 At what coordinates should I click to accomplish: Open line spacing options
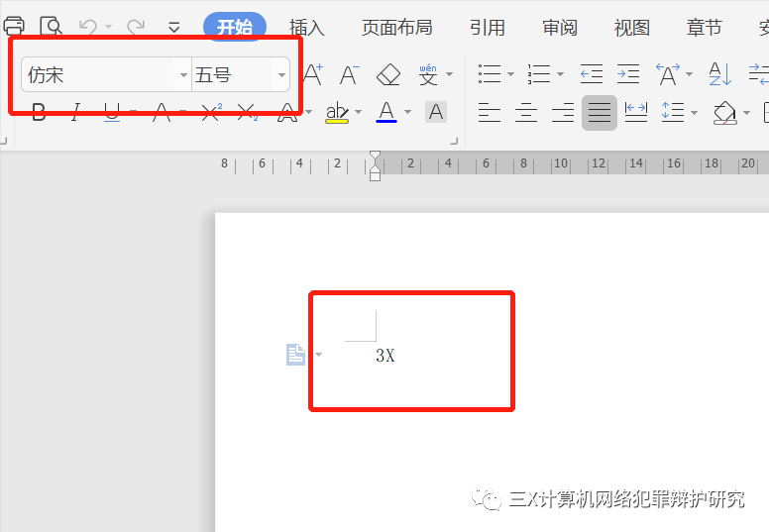[673, 112]
